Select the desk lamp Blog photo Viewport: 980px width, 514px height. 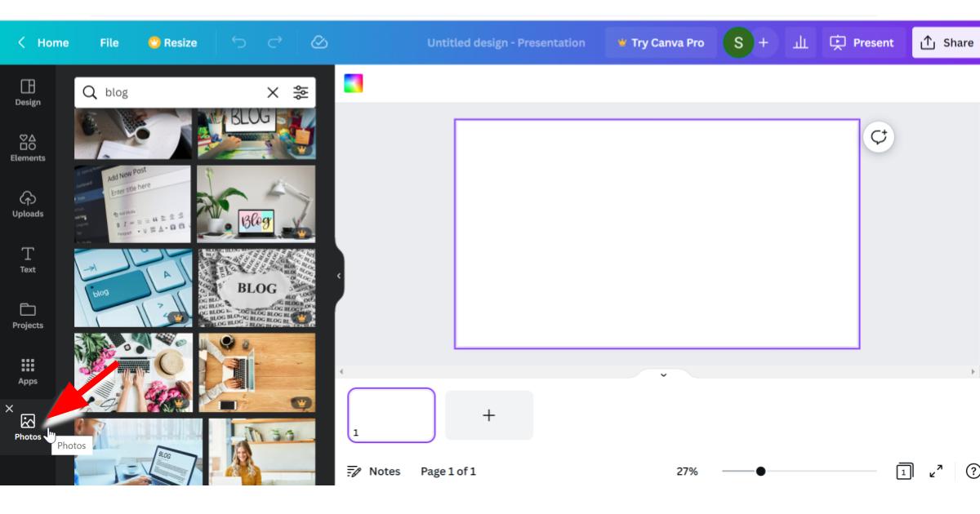coord(256,204)
